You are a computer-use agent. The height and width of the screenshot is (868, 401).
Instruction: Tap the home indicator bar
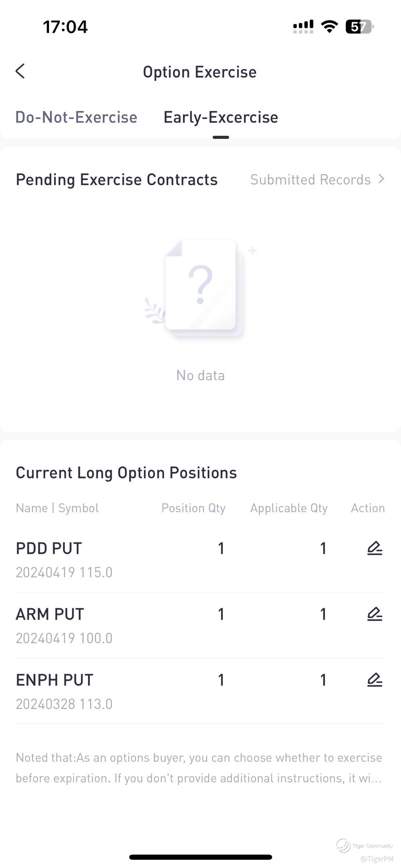(x=200, y=857)
